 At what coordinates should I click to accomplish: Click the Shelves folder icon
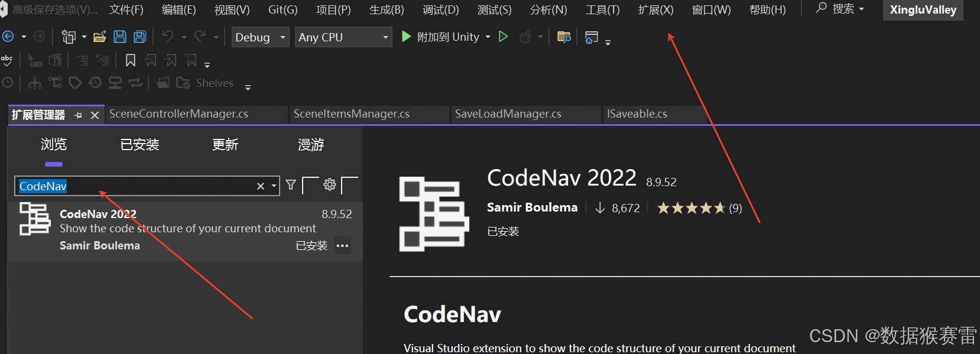pyautogui.click(x=183, y=83)
